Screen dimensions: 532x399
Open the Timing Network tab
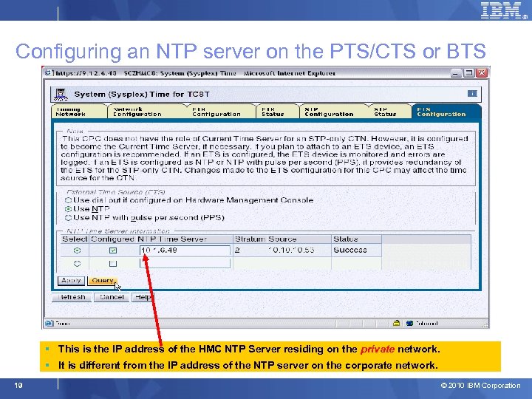point(79,112)
